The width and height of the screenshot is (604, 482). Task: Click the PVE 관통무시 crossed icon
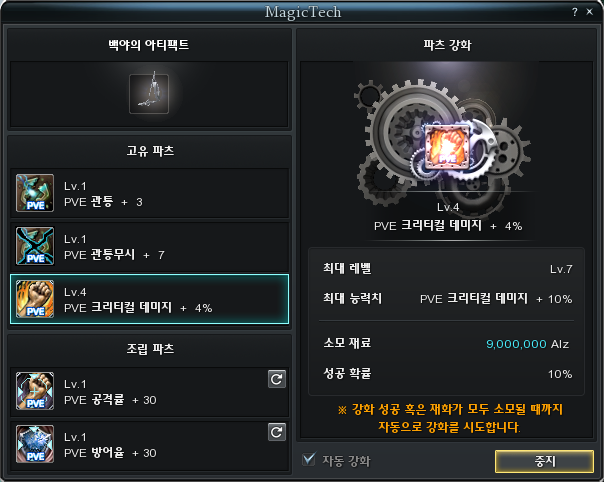tap(35, 246)
